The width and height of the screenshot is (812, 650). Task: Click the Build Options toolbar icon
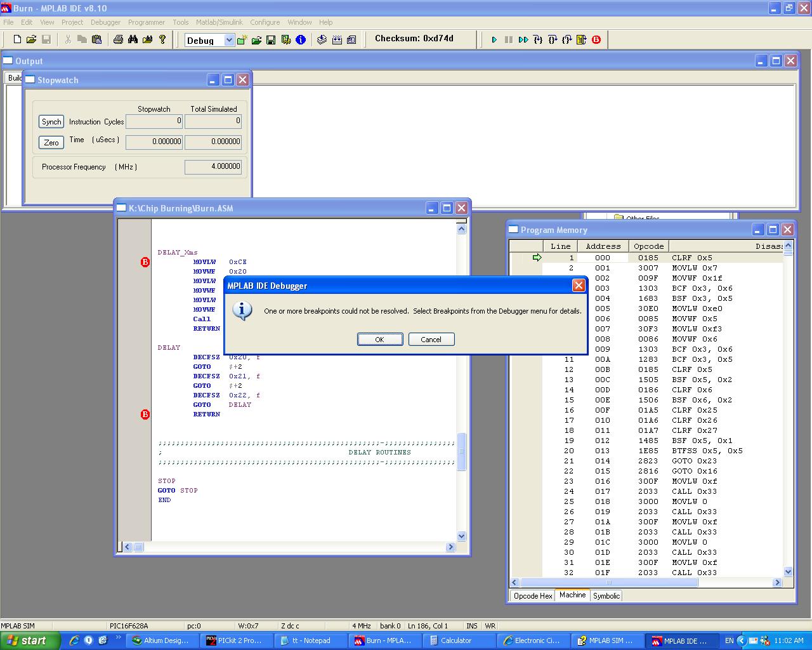click(x=286, y=40)
